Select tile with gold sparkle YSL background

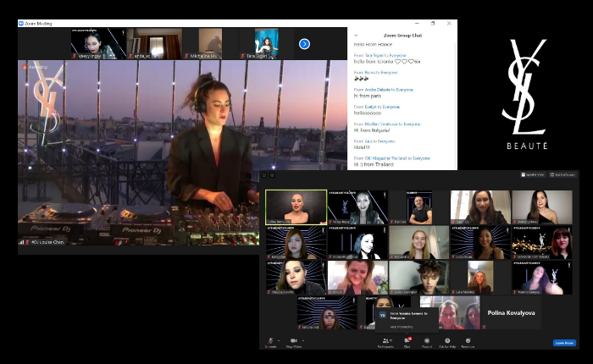coord(542,243)
